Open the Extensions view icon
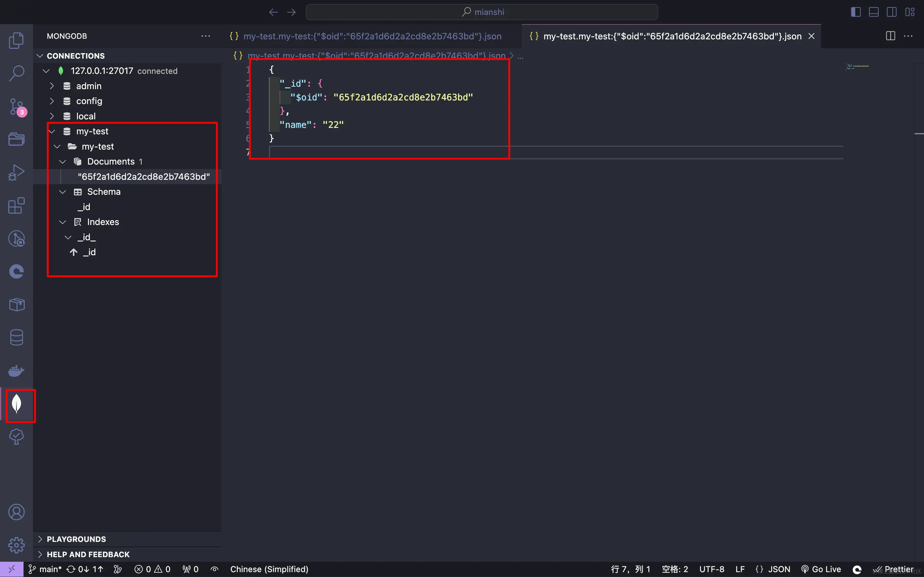924x577 pixels. click(x=16, y=206)
